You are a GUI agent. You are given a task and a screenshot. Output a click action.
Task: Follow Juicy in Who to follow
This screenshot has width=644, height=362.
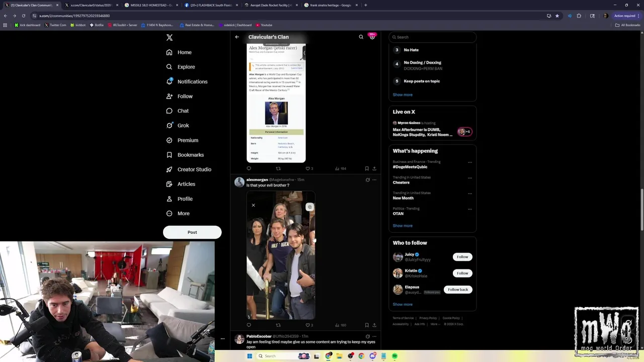462,257
